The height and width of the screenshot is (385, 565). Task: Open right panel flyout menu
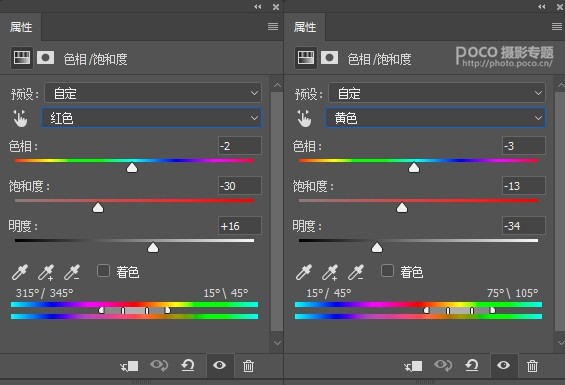[557, 27]
